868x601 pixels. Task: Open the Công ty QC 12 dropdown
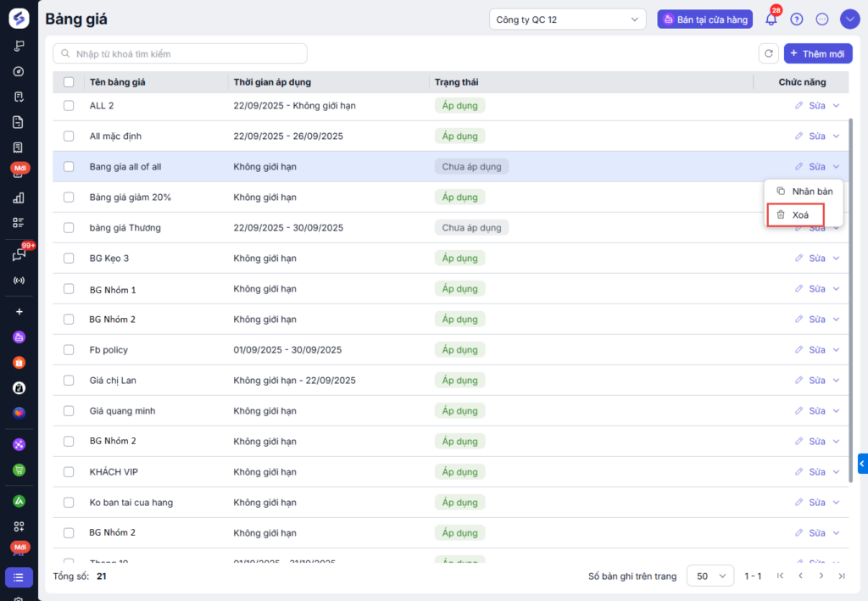(567, 19)
